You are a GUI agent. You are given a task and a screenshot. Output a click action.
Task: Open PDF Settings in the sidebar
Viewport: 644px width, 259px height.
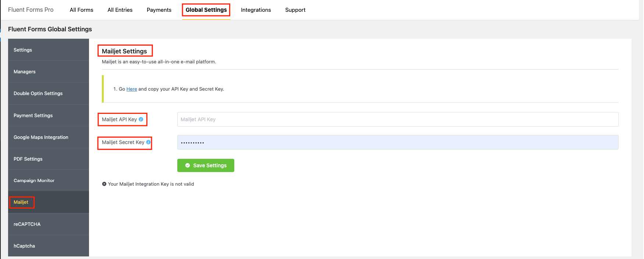[49, 159]
